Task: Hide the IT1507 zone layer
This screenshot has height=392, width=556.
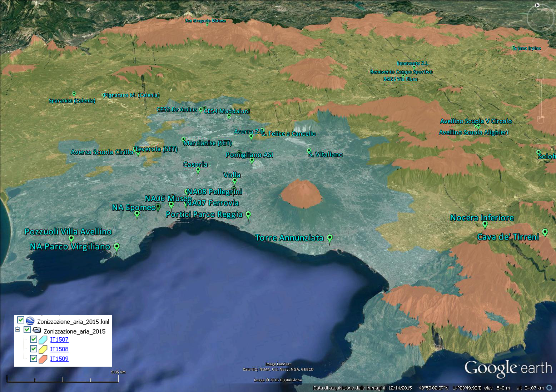Action: tap(34, 339)
